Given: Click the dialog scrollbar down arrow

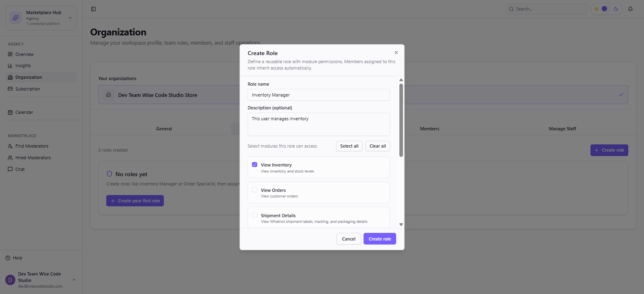Looking at the screenshot, I should tap(401, 224).
